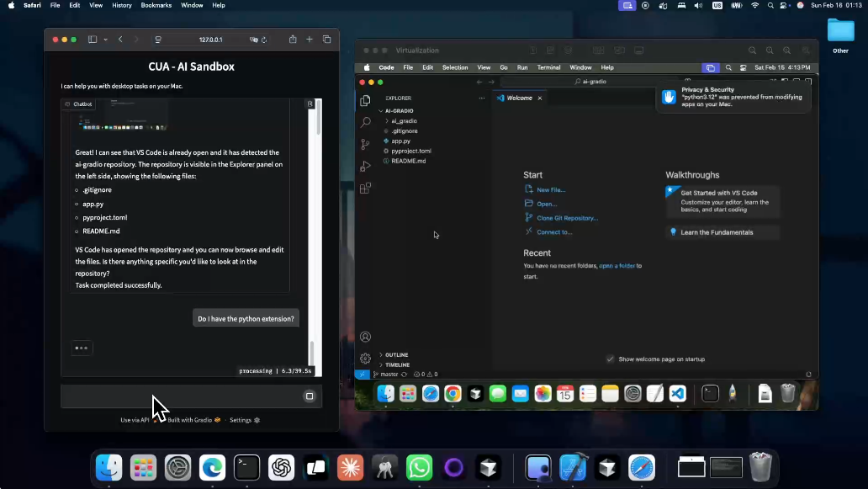Image resolution: width=868 pixels, height=489 pixels.
Task: Click the VS Code ai-gradio command center search
Action: click(x=591, y=82)
